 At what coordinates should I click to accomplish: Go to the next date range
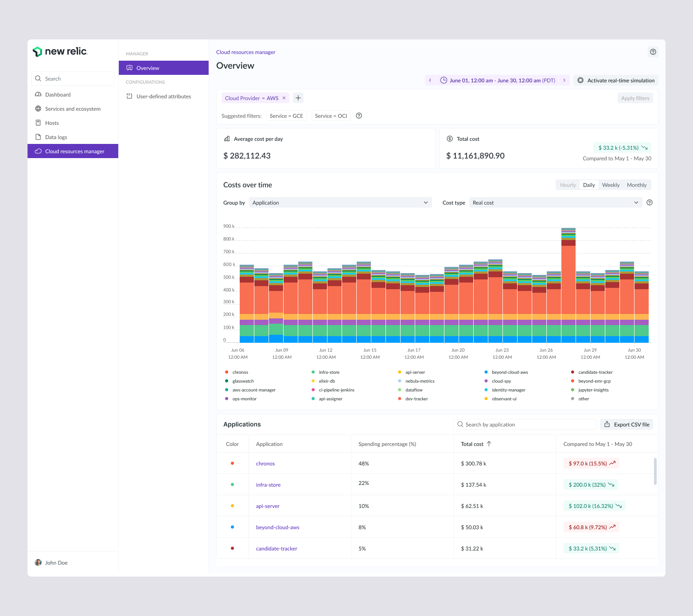[x=564, y=80]
